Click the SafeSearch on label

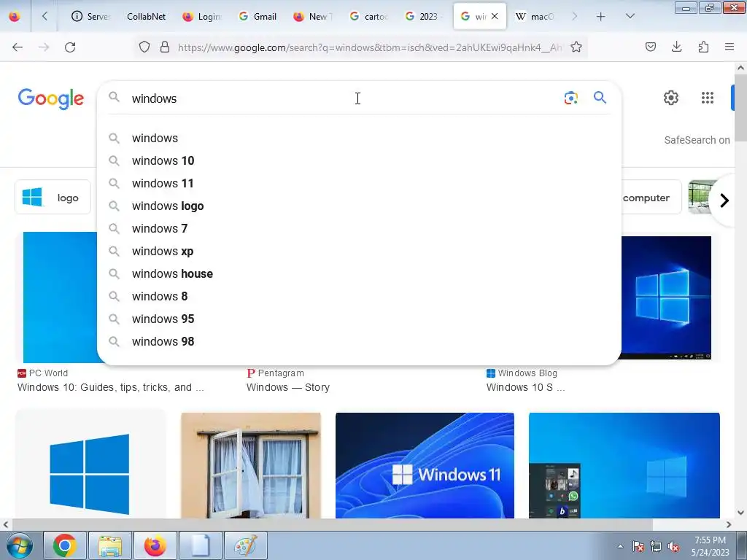697,140
